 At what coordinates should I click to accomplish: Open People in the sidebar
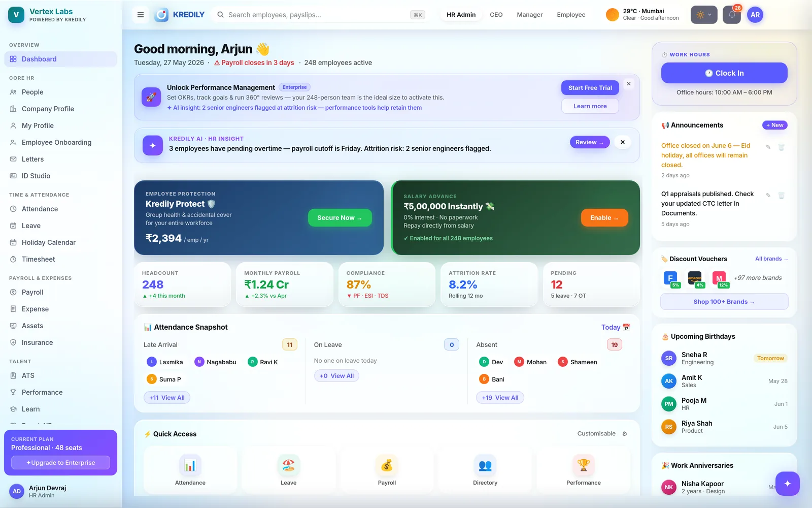(x=60, y=92)
